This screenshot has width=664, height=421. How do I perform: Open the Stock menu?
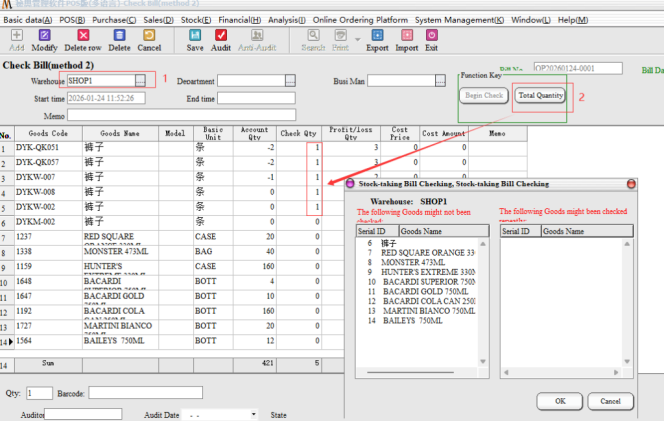pyautogui.click(x=195, y=20)
